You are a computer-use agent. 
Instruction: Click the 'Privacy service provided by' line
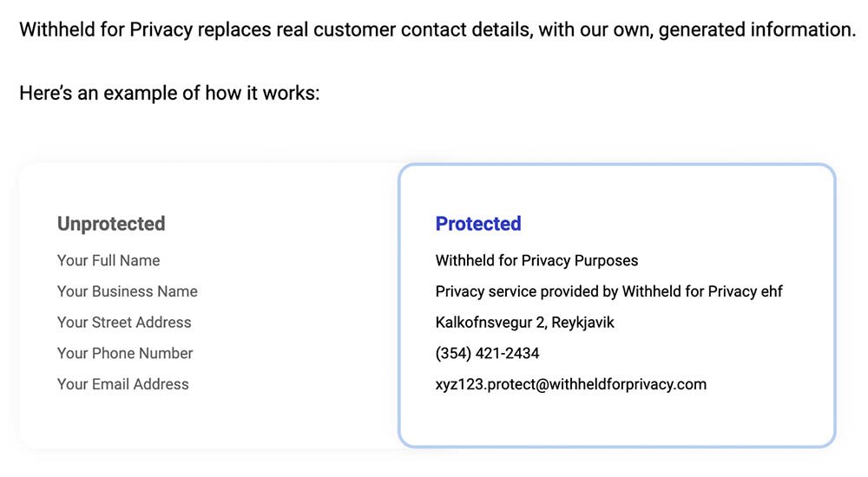pyautogui.click(x=527, y=291)
